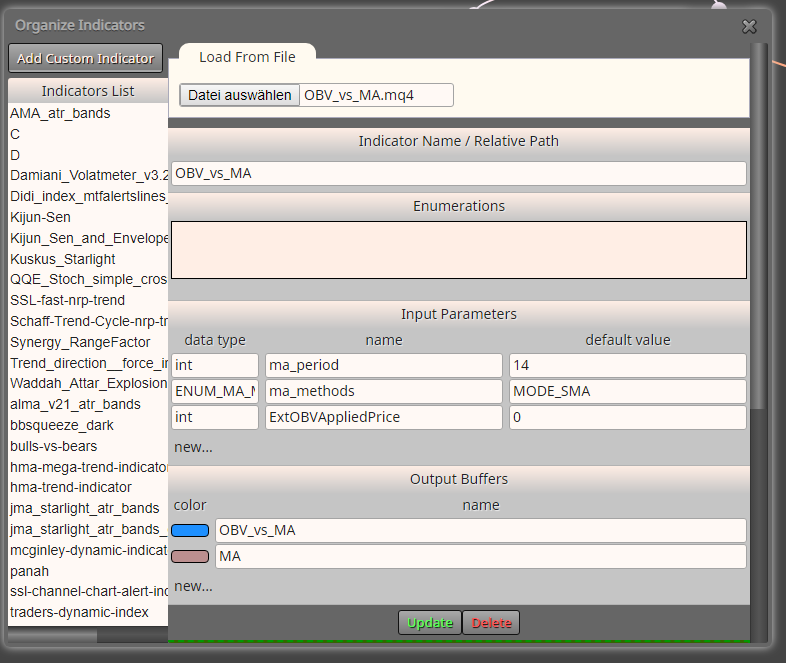Select QQE_Stoch_simple_cross indicator
Viewport: 786px width, 663px height.
(x=88, y=280)
